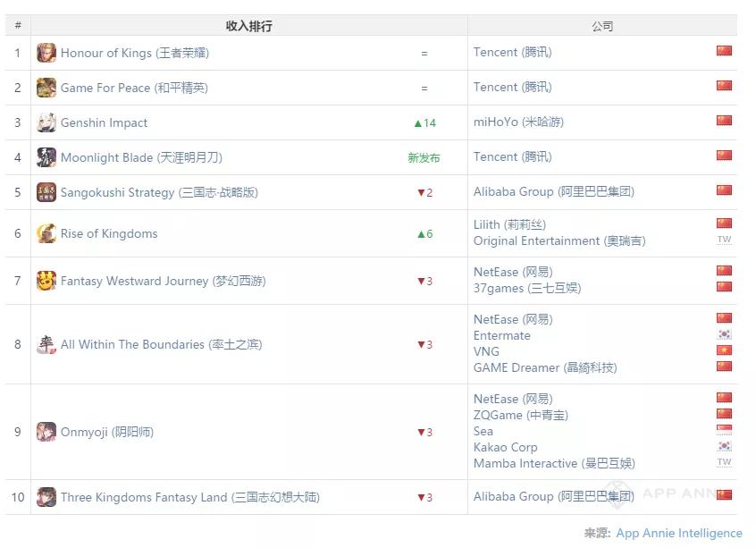The width and height of the screenshot is (756, 548).
Task: Click the Vietnam flag beside VNG
Action: [x=724, y=350]
